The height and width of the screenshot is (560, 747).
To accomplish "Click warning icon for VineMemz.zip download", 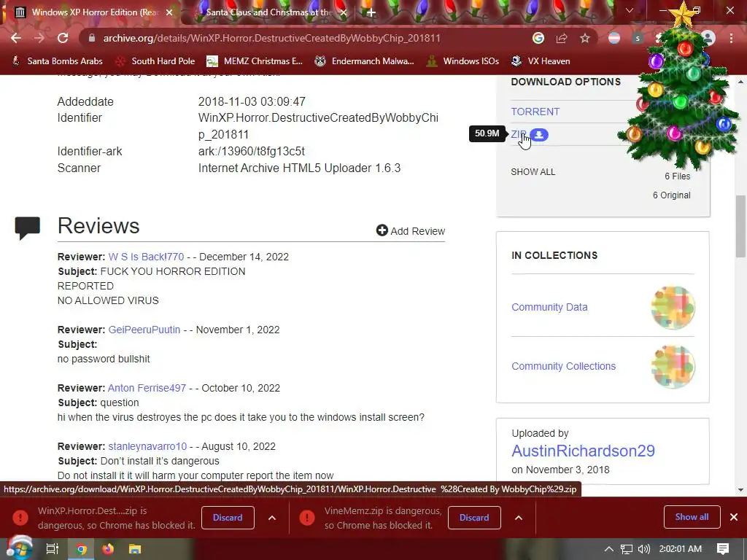I will point(307,517).
